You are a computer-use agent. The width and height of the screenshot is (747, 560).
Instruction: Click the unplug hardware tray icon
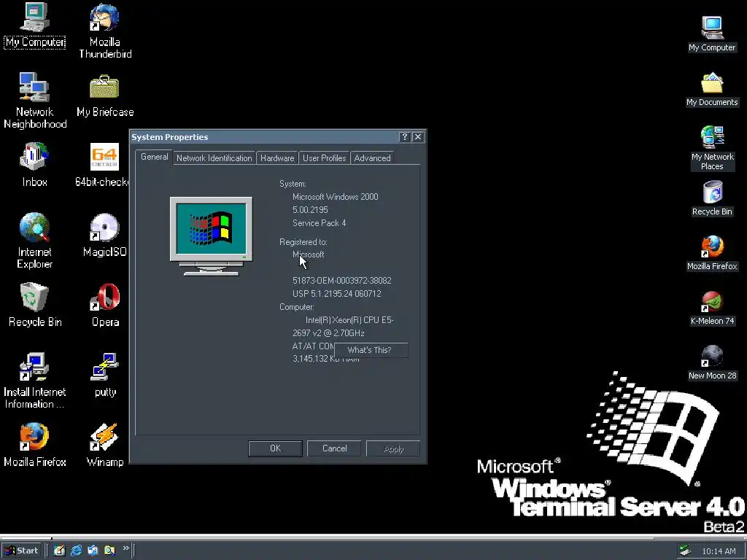click(x=685, y=551)
